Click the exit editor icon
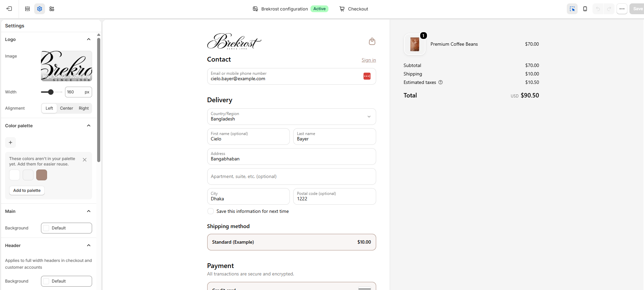The height and width of the screenshot is (290, 644). 9,9
